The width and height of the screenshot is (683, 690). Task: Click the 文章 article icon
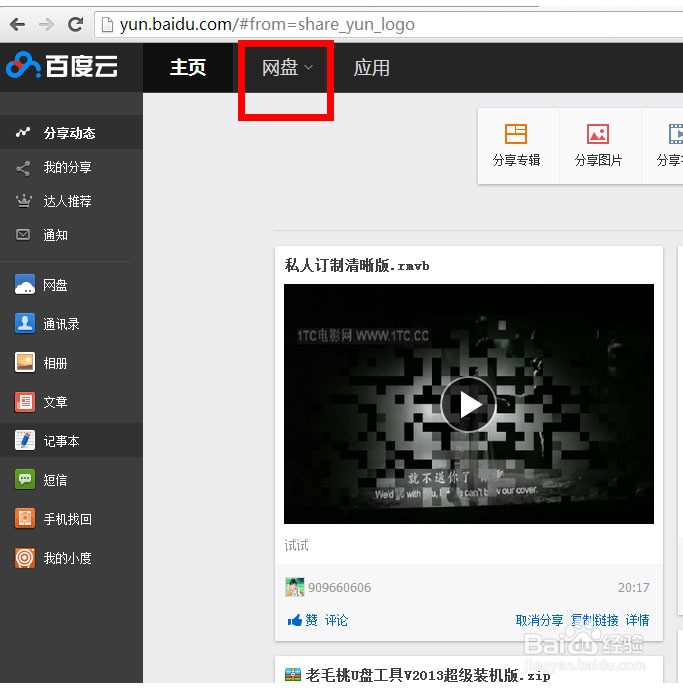tap(25, 401)
